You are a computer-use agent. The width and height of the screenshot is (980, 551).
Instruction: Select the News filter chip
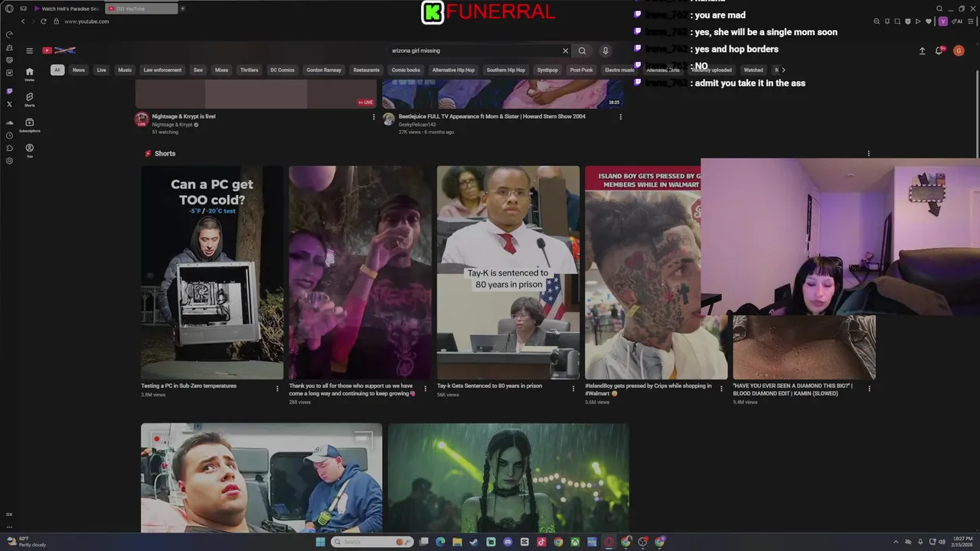[79, 70]
